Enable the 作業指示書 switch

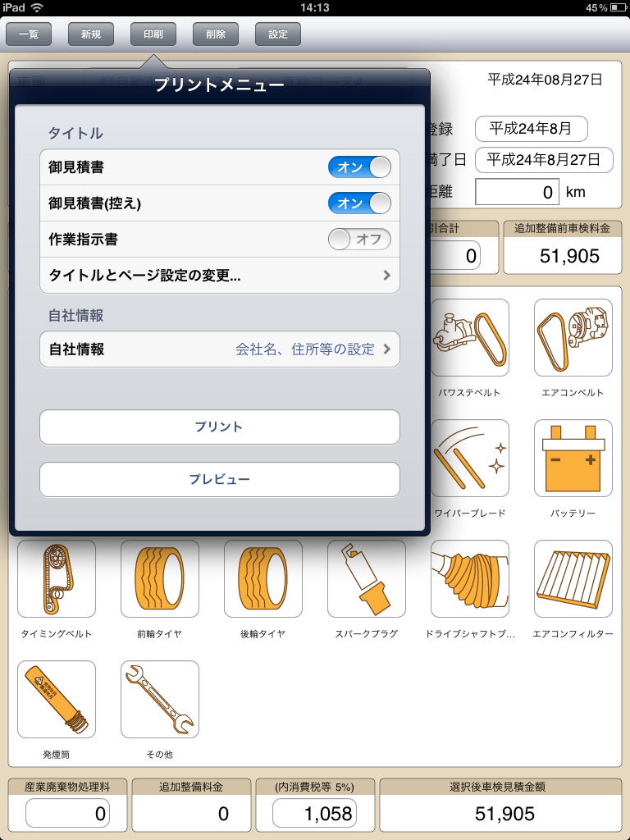(359, 240)
